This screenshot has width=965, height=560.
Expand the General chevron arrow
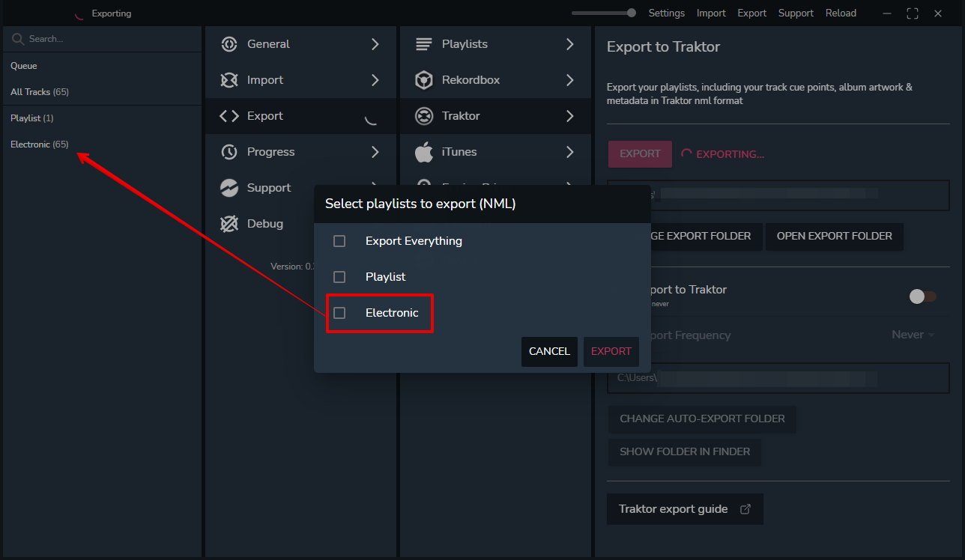[x=375, y=44]
